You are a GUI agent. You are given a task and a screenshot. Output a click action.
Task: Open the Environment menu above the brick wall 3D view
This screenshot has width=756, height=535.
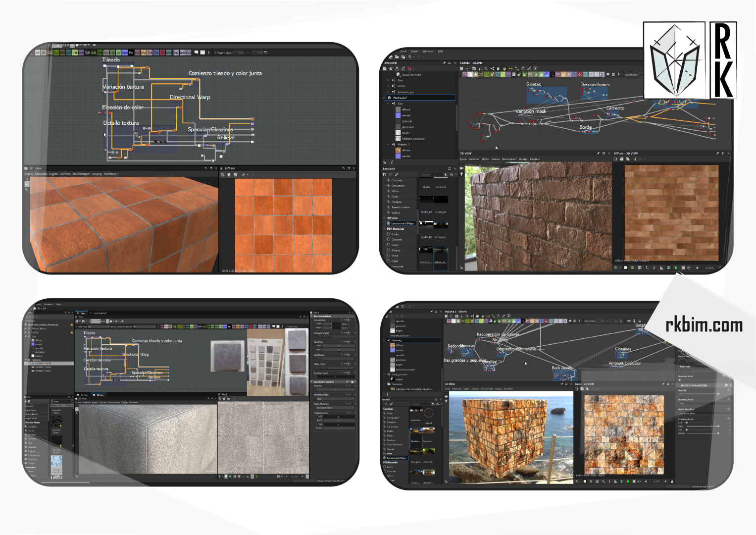click(509, 159)
